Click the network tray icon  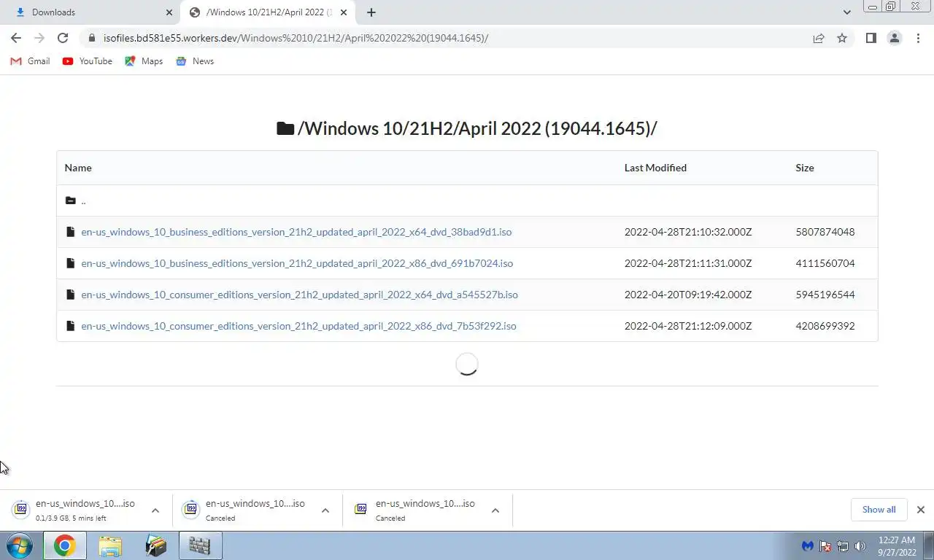pyautogui.click(x=843, y=545)
